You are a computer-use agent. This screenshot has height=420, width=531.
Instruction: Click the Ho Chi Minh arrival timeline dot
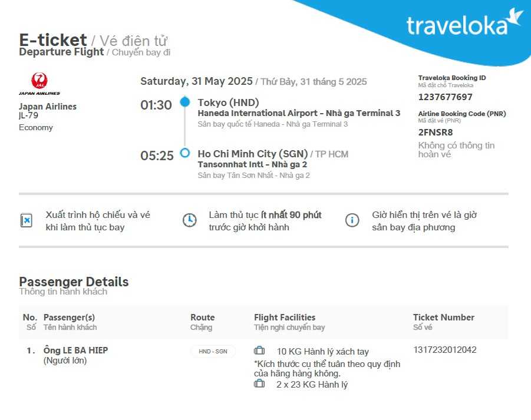pos(185,153)
